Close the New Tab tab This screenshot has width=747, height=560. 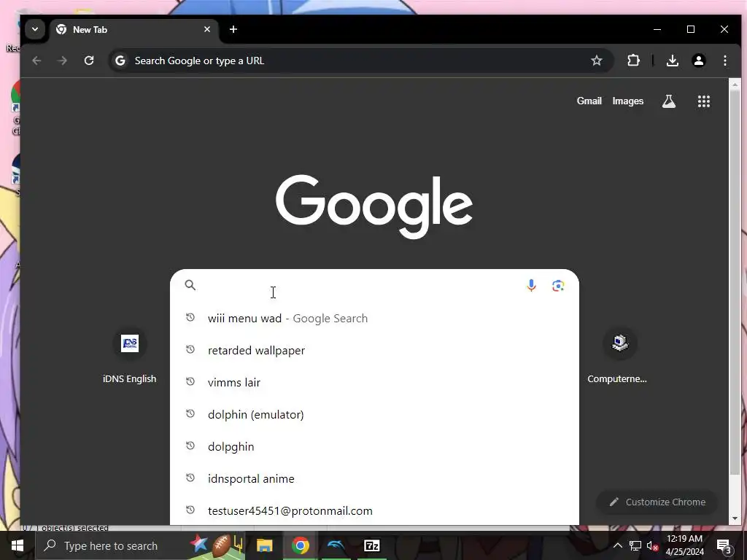coord(207,29)
